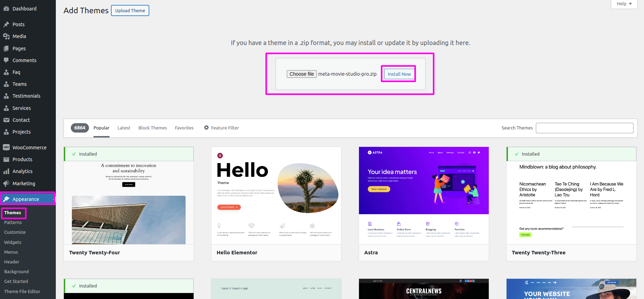Open Background submenu item
Viewport: 644px width, 299px height.
click(16, 271)
